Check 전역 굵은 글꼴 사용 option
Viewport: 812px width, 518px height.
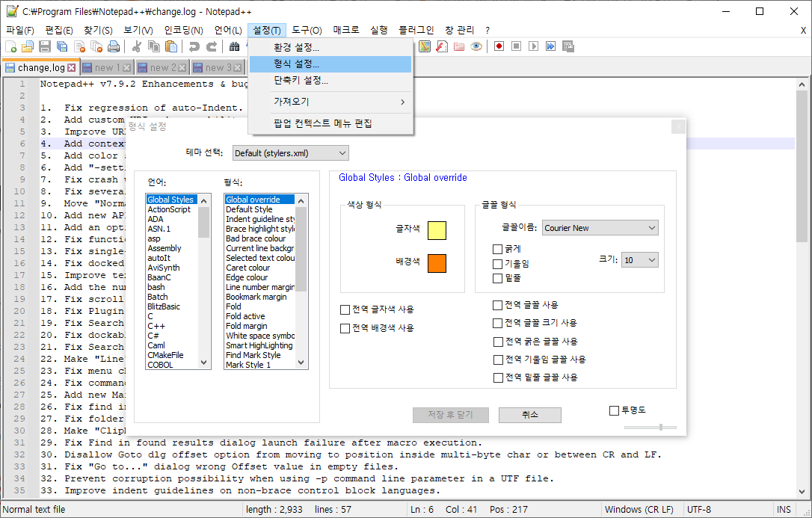point(498,342)
